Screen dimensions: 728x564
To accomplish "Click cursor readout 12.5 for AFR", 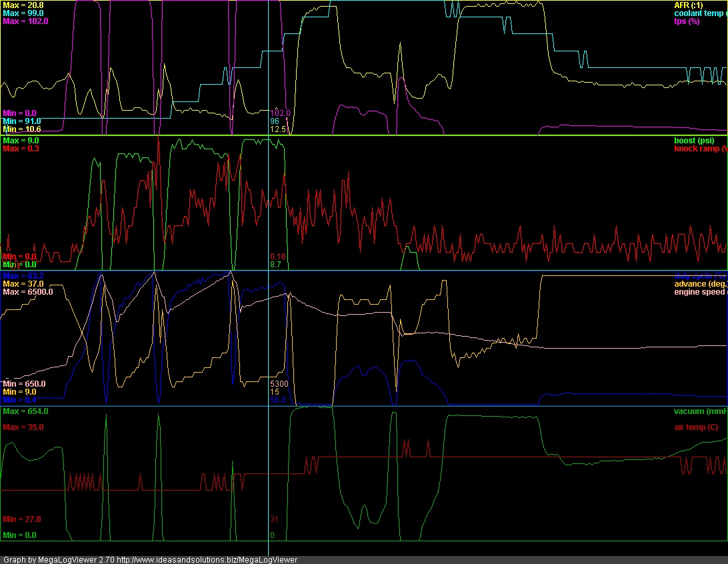I will click(x=278, y=129).
